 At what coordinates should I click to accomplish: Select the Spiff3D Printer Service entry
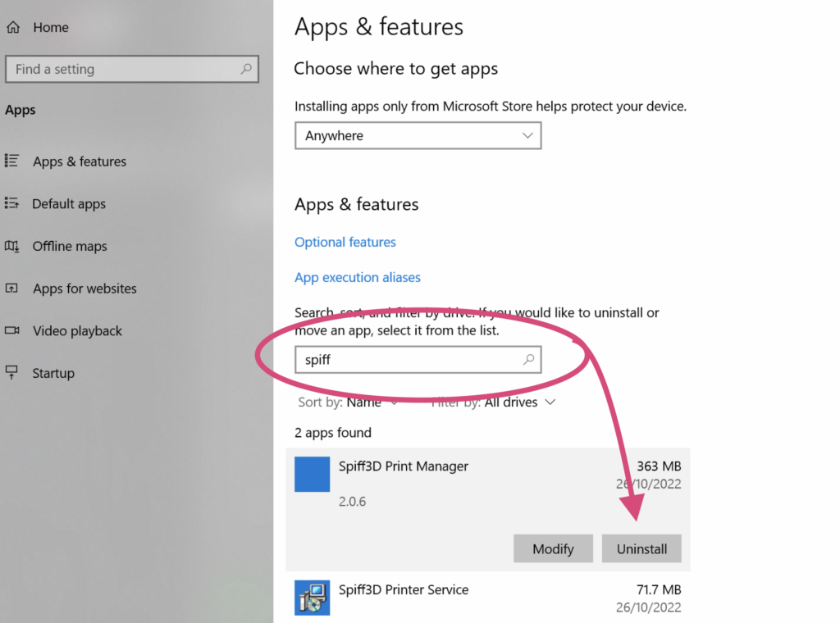[488, 598]
